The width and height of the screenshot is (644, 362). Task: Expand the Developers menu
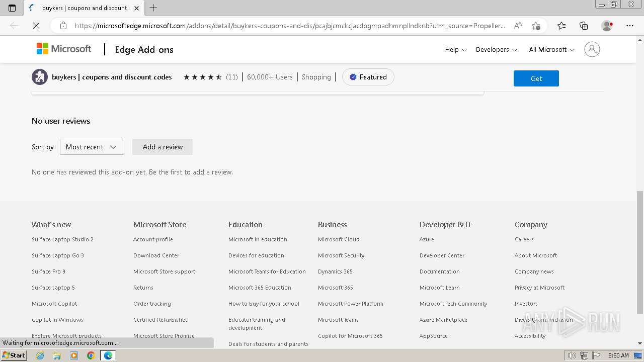coord(496,49)
